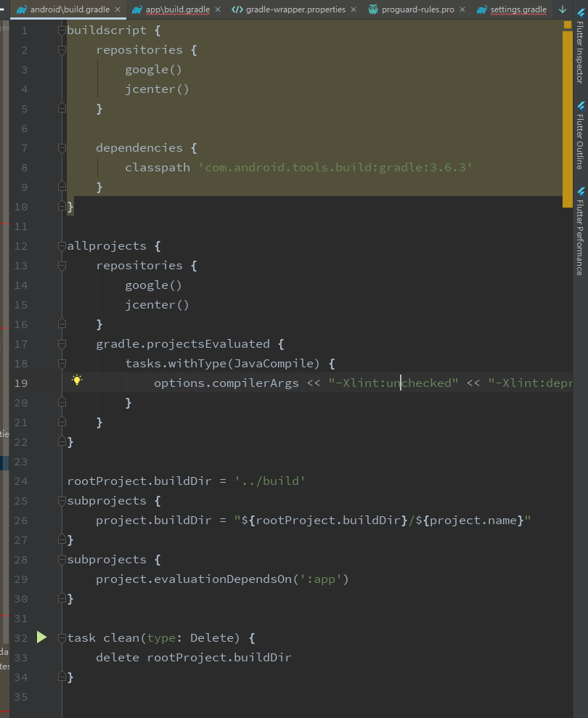The width and height of the screenshot is (588, 718).
Task: Click the Gradle elephant icon on android\build.gradle tab
Action: click(22, 9)
